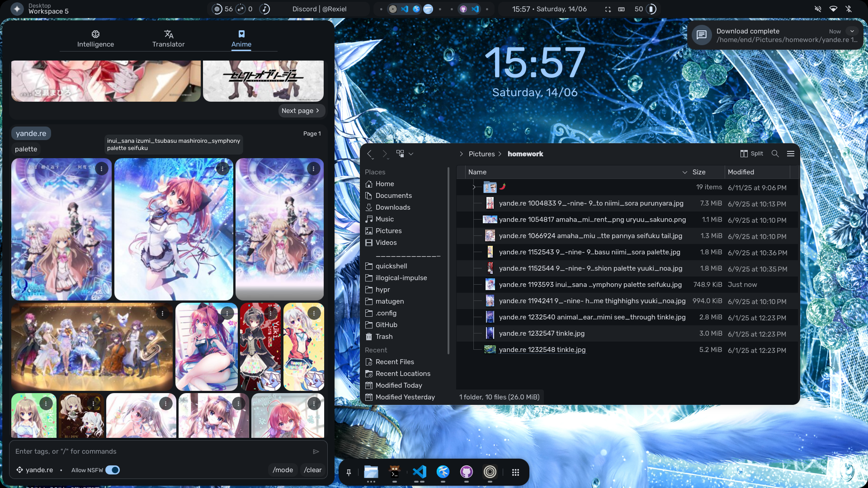Click the yande.re provider chip
The height and width of the screenshot is (488, 868).
pyautogui.click(x=31, y=133)
